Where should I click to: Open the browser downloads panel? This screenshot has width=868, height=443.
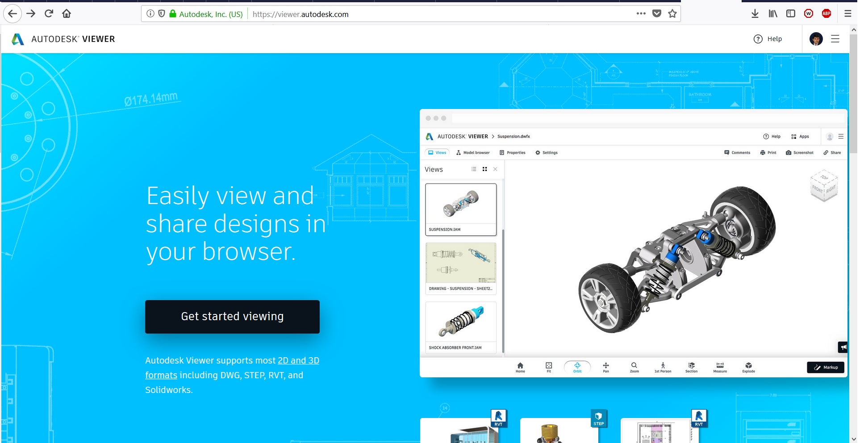tap(755, 14)
